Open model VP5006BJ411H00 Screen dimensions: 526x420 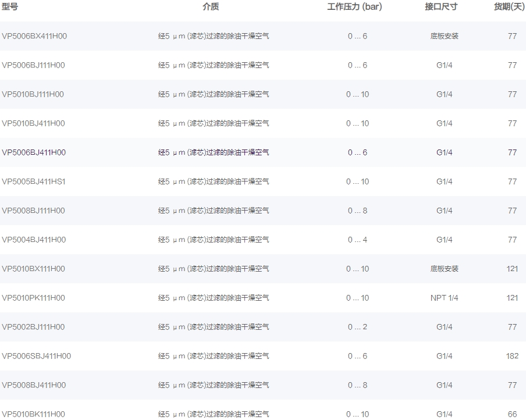pos(34,152)
